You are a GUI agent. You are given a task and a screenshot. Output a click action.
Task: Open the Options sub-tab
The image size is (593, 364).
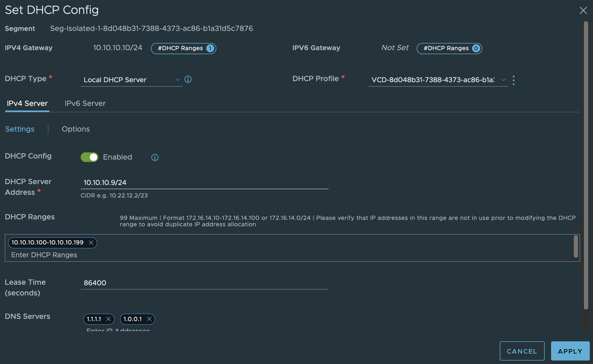[76, 129]
